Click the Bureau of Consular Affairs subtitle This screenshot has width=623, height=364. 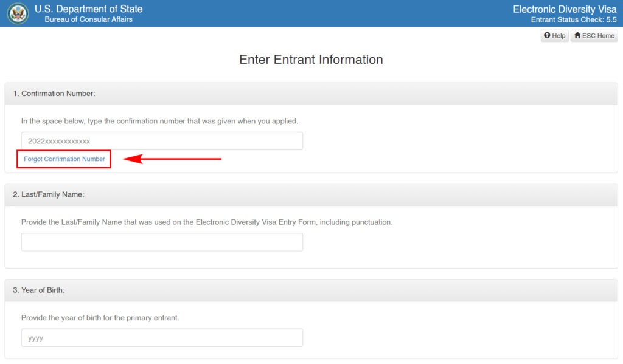(89, 19)
